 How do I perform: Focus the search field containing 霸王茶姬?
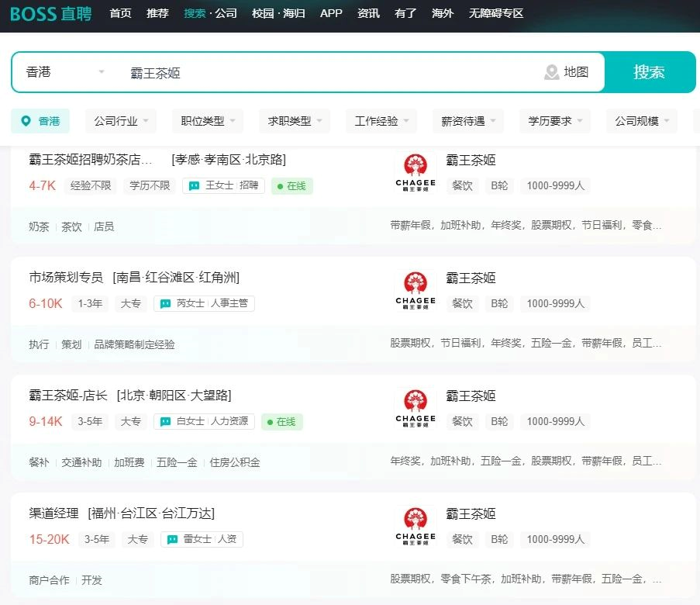330,73
